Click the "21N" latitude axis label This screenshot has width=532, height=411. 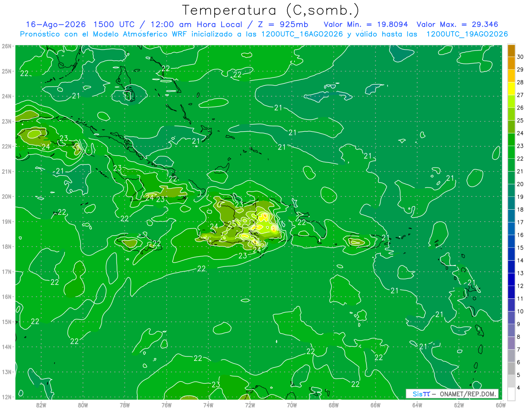tap(6, 172)
